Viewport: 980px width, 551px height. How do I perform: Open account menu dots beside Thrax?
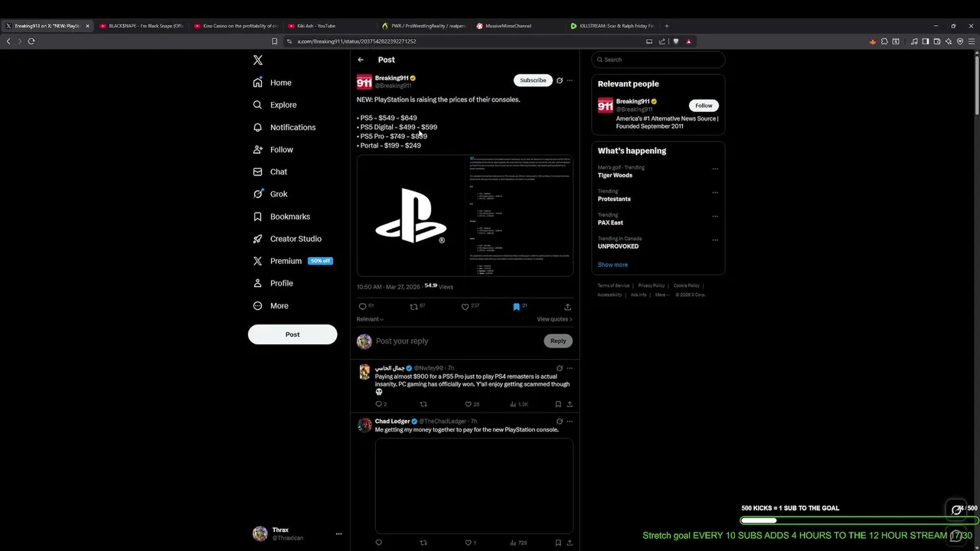[338, 533]
